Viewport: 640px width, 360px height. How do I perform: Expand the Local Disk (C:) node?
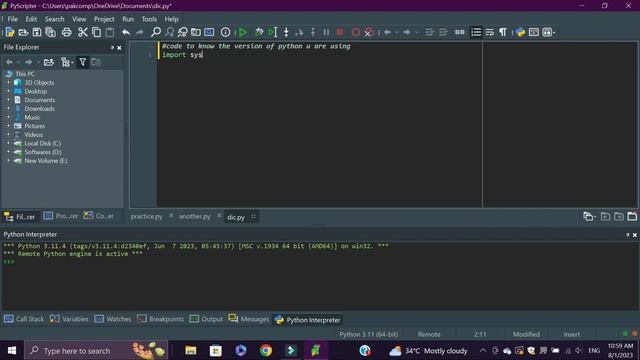[8, 143]
